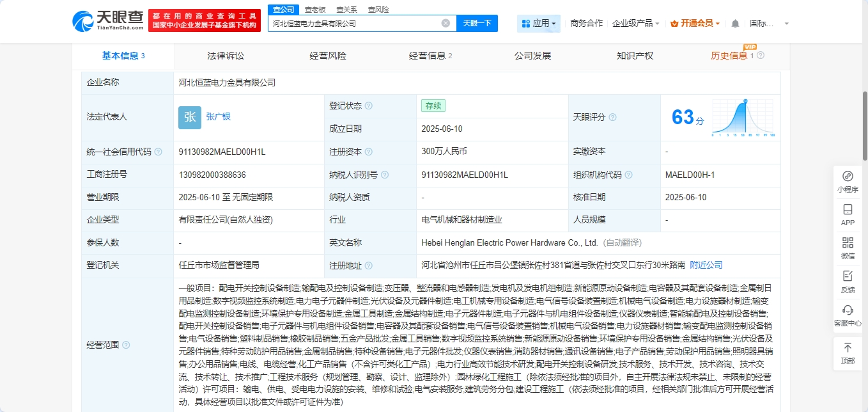Show help for 统一社会信用代码
The width and height of the screenshot is (868, 412).
click(159, 152)
